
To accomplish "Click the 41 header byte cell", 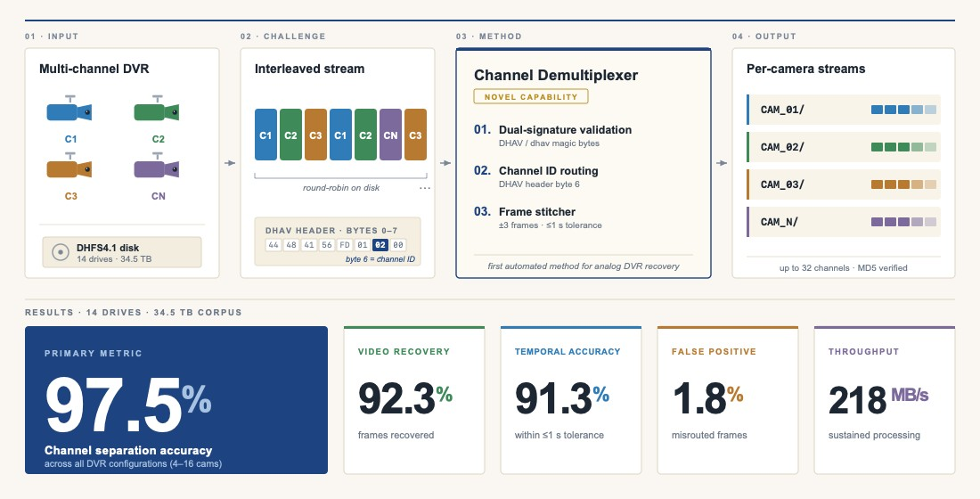I will click(309, 245).
